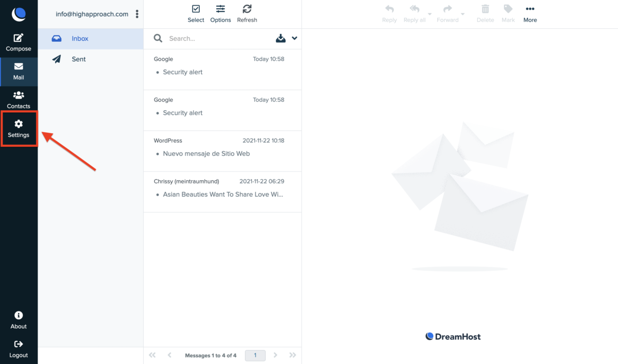Viewport: 618px width, 364px height.
Task: Toggle message selection mode with Select
Action: pyautogui.click(x=196, y=13)
